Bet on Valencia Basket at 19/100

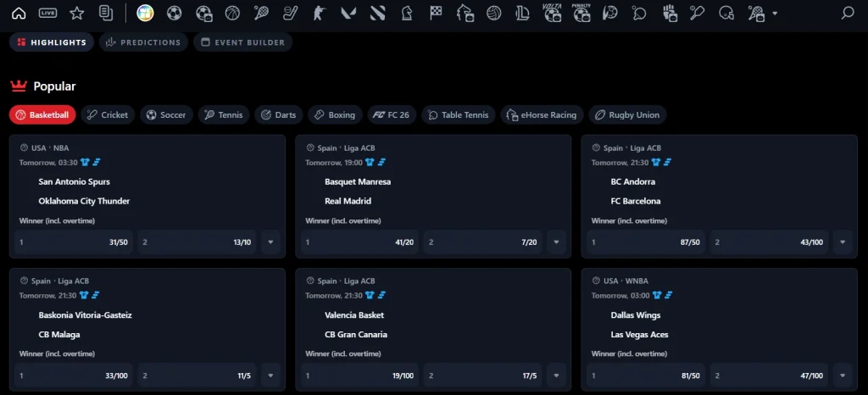pos(360,376)
